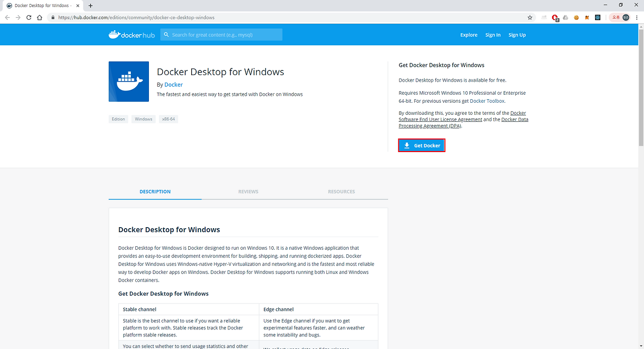Open the MetaMask fox extension
Screen dimensions: 644x349
tap(587, 17)
